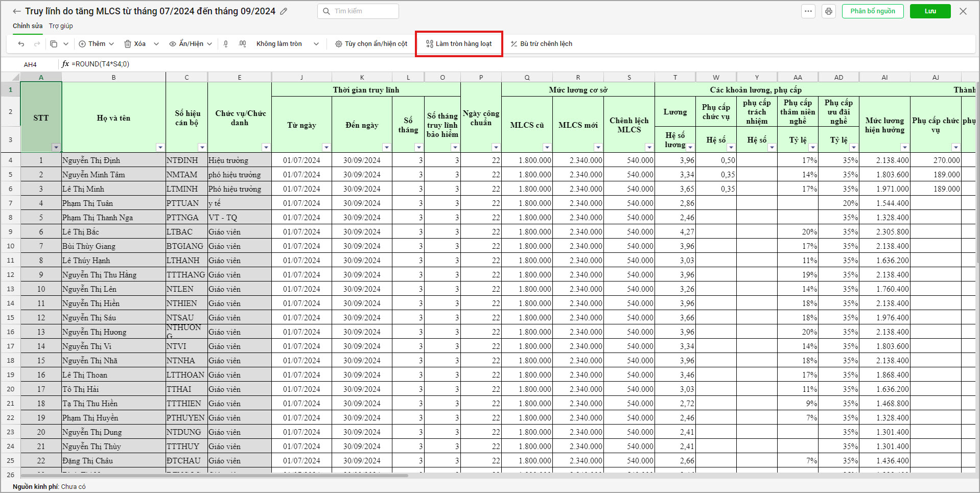Select all cells via the corner triangle
This screenshot has width=980, height=493.
click(15, 77)
